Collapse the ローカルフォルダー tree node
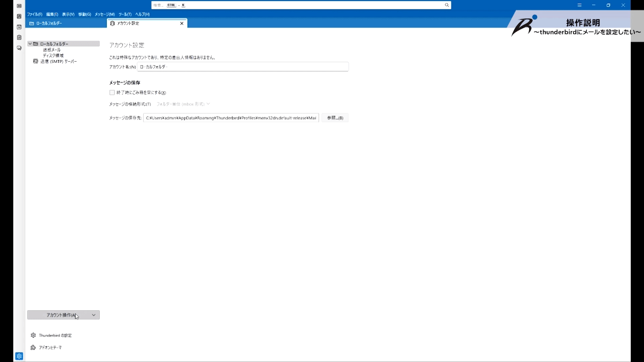644x362 pixels. [x=30, y=44]
